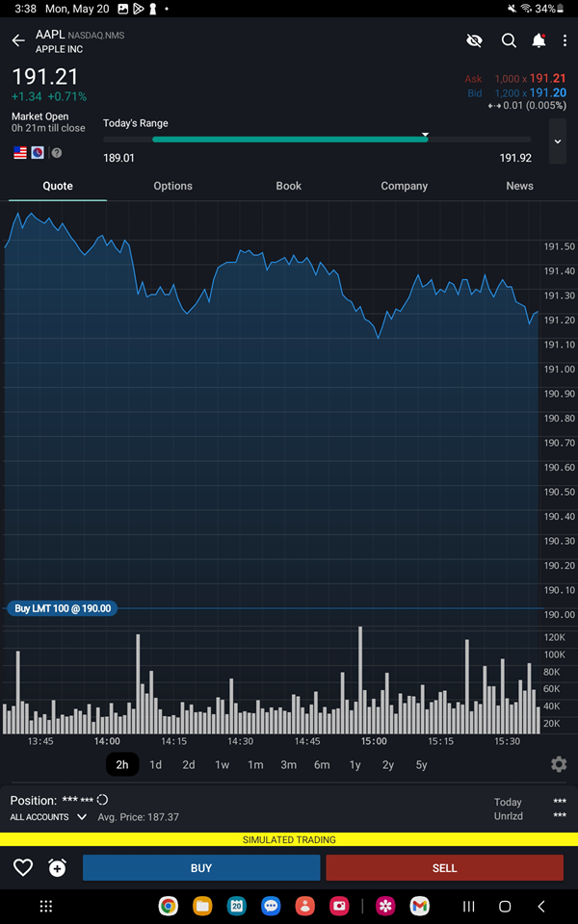Tap the Ask price 191.21

pyautogui.click(x=548, y=78)
